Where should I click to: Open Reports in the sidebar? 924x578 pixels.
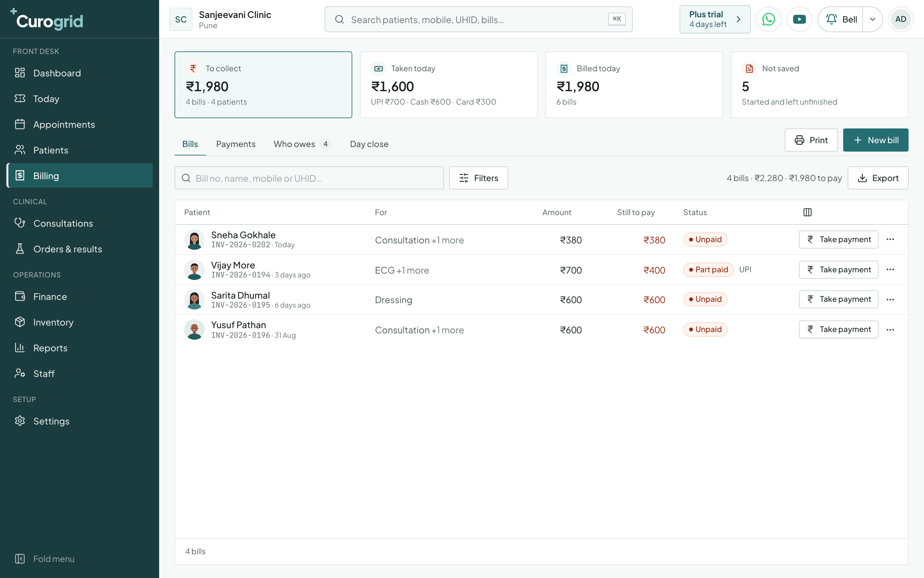click(80, 348)
